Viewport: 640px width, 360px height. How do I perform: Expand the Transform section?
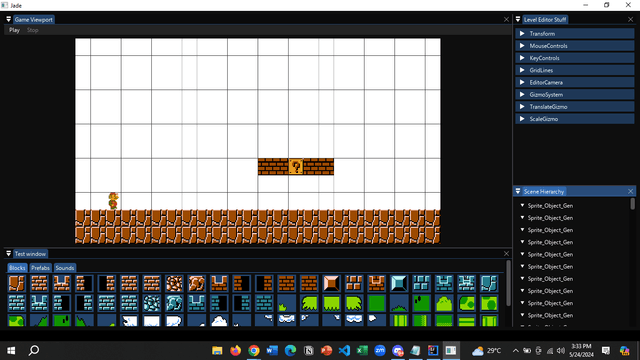click(575, 33)
